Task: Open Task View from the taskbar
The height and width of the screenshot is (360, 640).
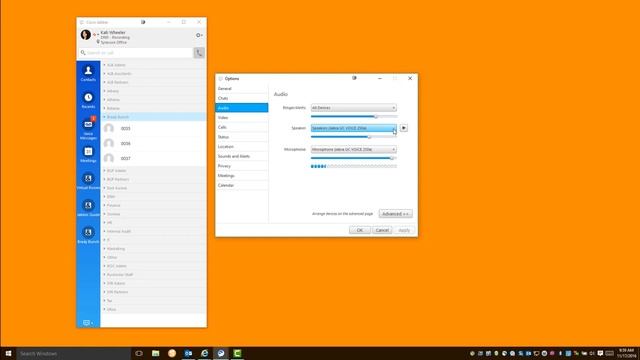Action: click(x=139, y=353)
